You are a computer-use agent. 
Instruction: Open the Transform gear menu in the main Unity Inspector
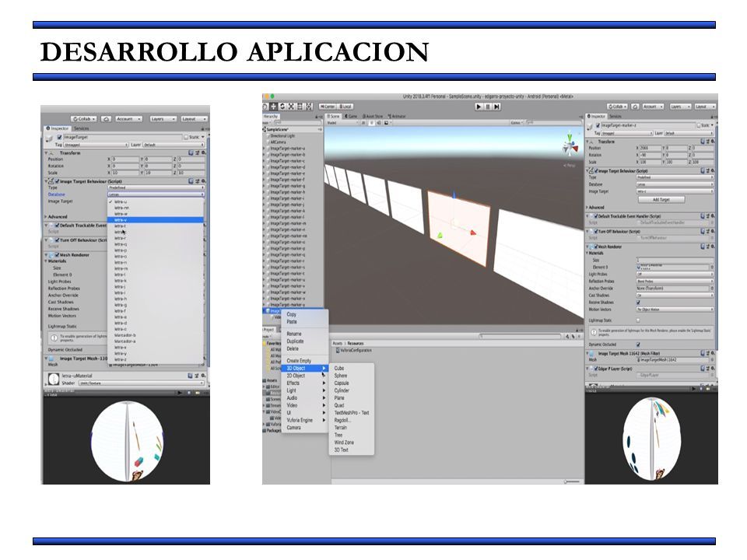(x=712, y=142)
